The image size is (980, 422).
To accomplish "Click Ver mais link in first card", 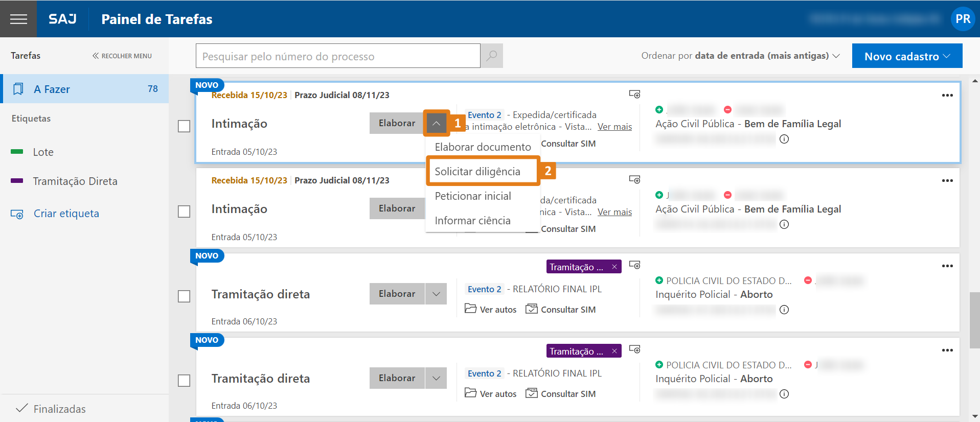I will 614,127.
